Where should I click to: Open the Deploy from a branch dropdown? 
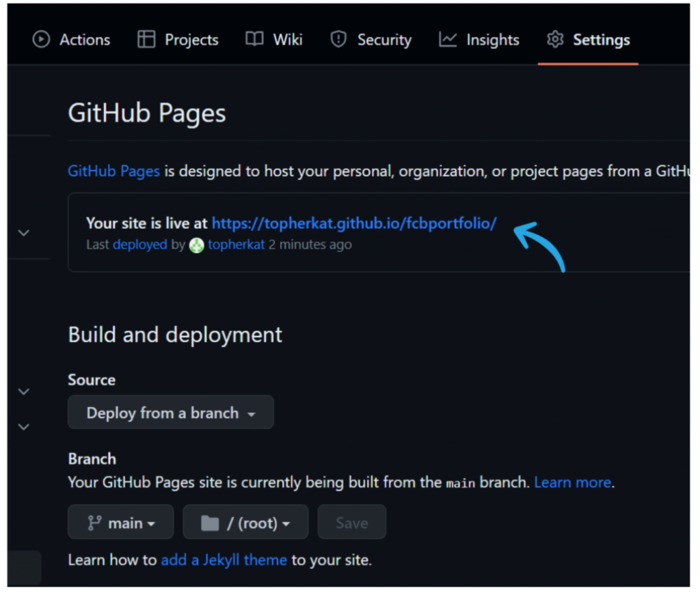170,412
